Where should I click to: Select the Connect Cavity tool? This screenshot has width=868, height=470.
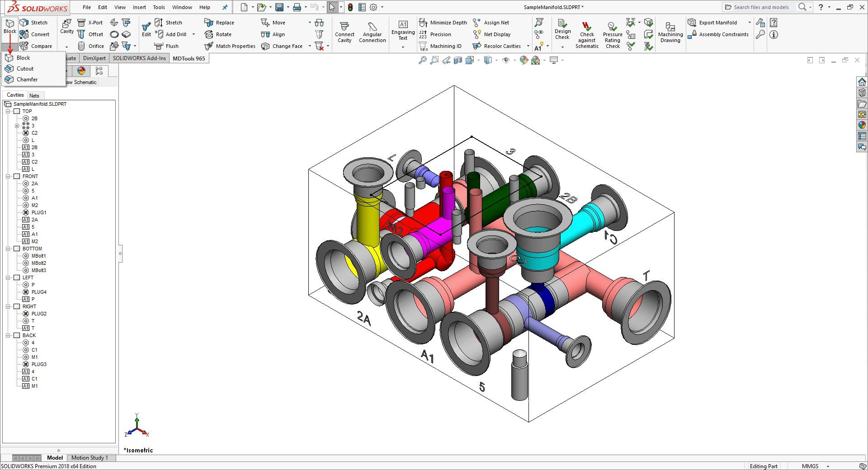344,32
